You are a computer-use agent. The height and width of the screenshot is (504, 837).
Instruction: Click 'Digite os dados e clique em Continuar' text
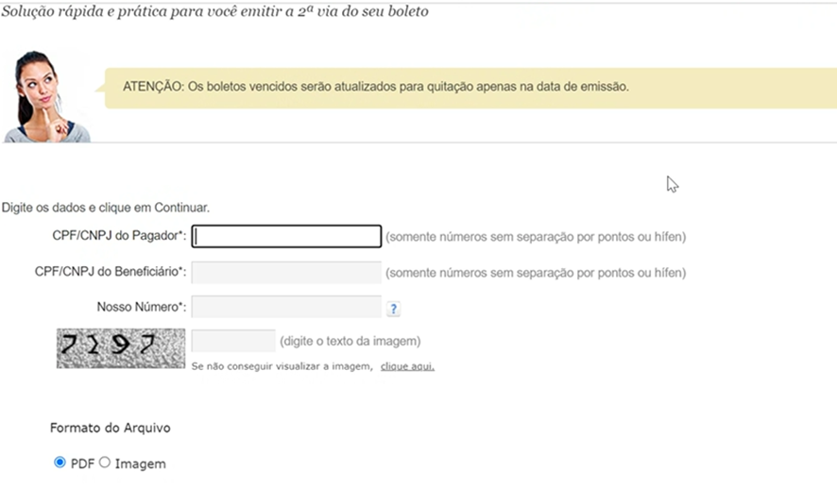tap(106, 208)
